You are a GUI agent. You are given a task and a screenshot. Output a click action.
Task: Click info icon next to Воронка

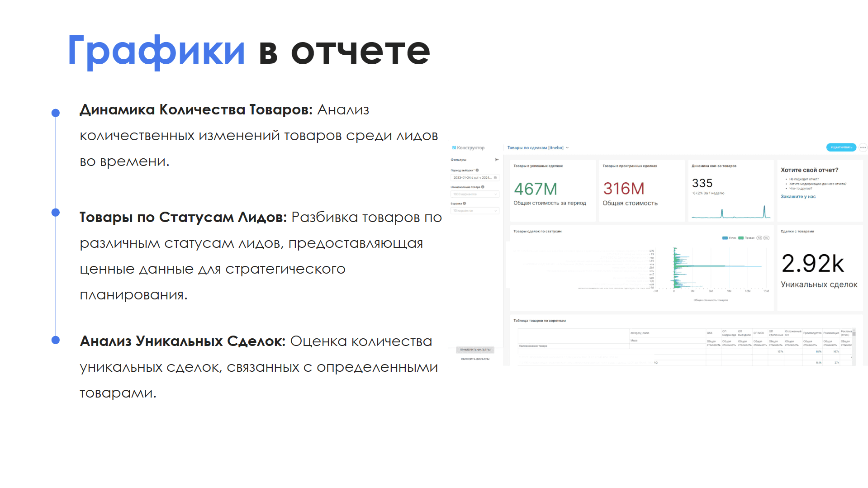465,204
